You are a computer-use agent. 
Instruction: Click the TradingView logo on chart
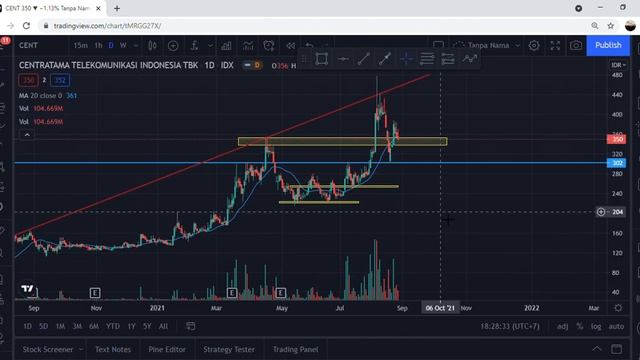[x=28, y=289]
